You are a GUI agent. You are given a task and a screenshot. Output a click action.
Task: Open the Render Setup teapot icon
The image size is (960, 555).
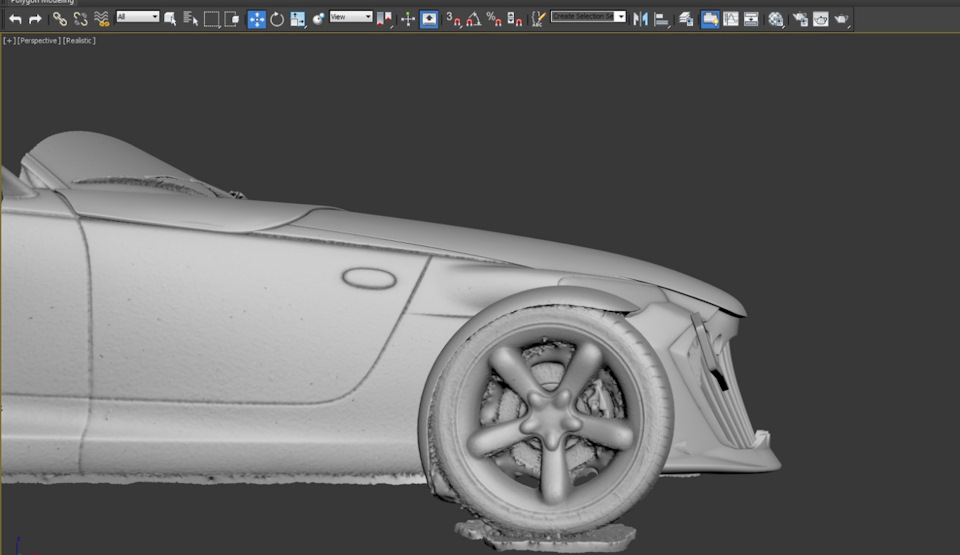800,19
